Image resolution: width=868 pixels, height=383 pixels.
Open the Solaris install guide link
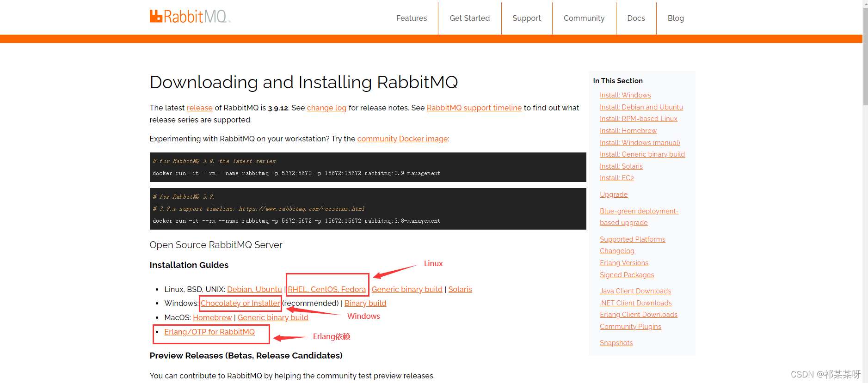coord(460,289)
